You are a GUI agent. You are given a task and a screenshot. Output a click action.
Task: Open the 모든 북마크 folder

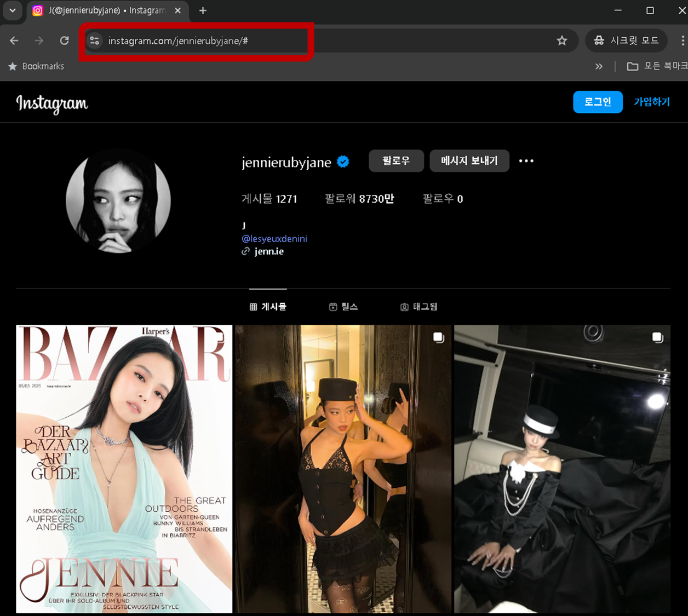click(657, 66)
